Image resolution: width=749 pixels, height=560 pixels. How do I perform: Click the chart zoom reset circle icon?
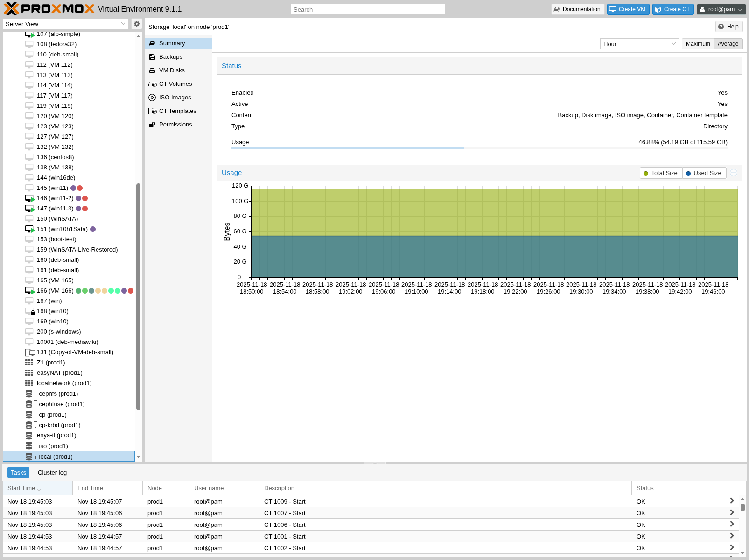coord(734,173)
